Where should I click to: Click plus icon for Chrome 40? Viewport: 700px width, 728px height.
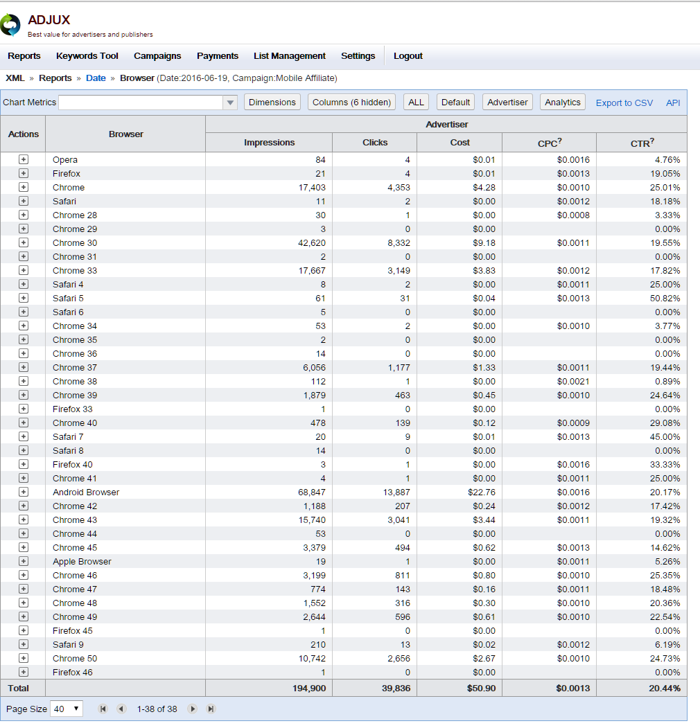coord(24,423)
